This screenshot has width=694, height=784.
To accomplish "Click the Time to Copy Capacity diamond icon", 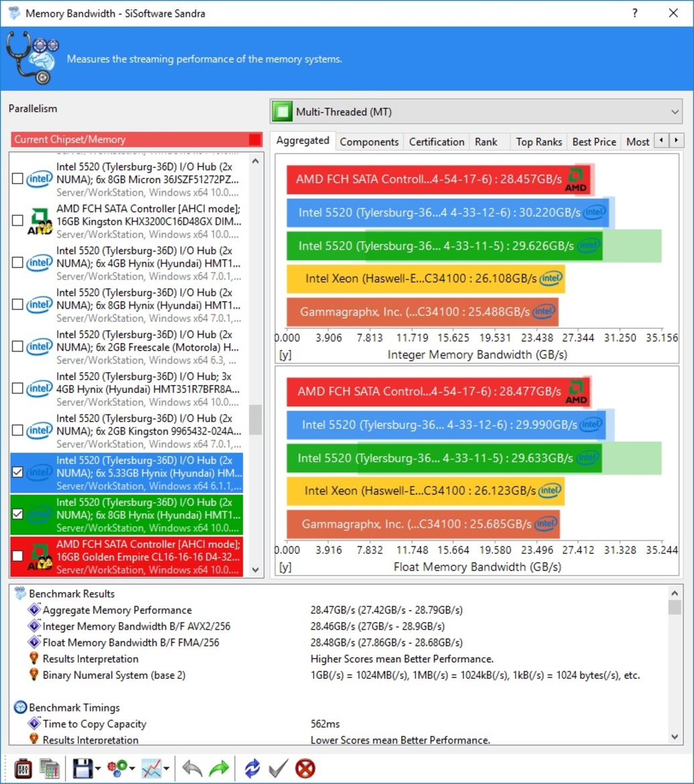I will pos(34,723).
